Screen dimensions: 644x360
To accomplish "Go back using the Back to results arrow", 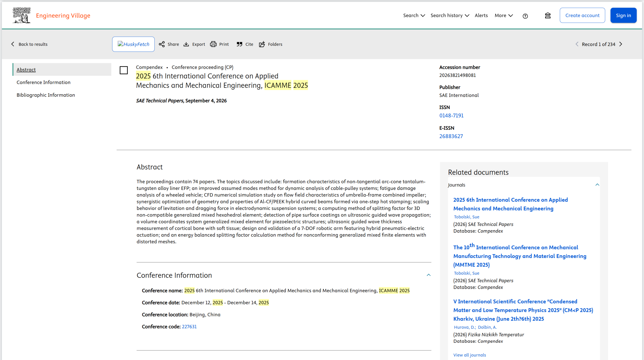I will pyautogui.click(x=13, y=44).
